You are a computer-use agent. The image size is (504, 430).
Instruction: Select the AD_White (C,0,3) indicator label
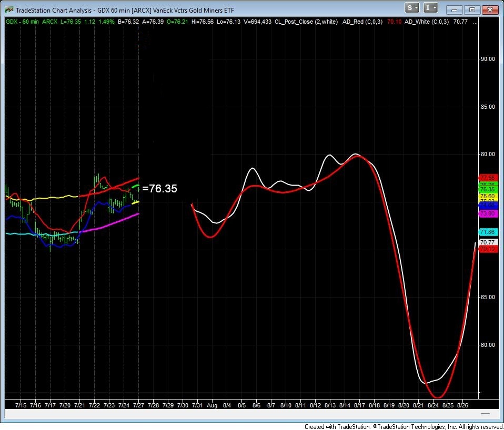point(427,22)
